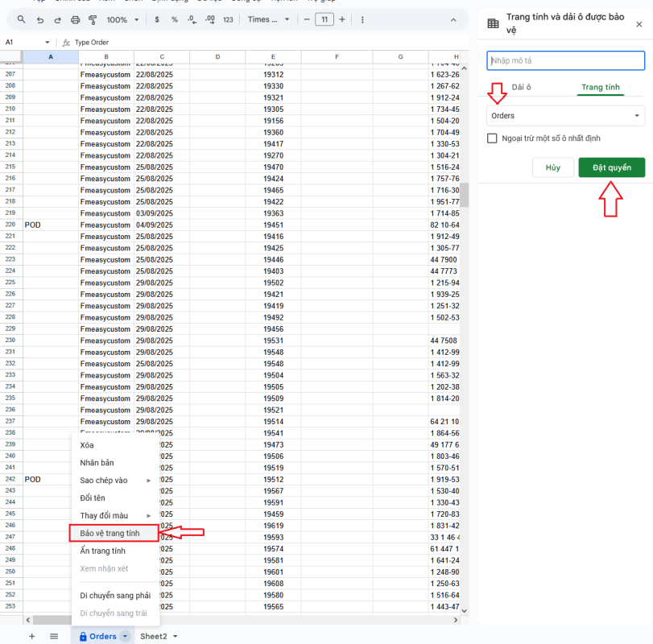Screen dimensions: 653x644
Task: Increase font size with plus button
Action: (x=341, y=19)
